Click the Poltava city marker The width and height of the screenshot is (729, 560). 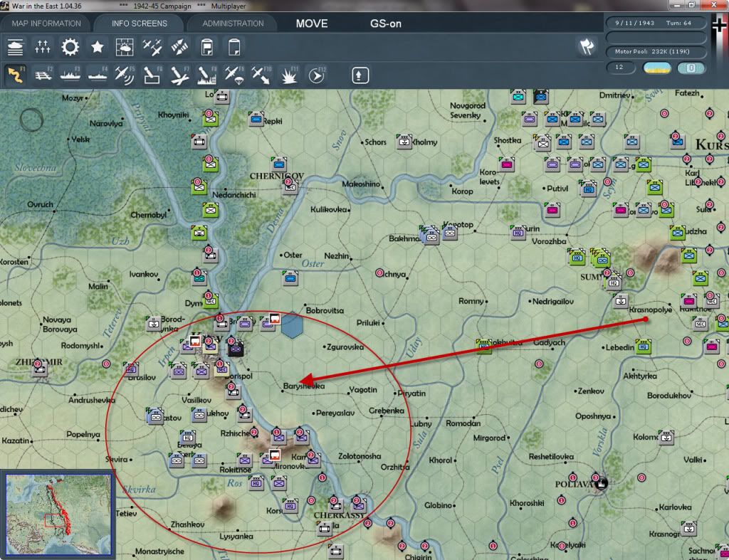600,483
